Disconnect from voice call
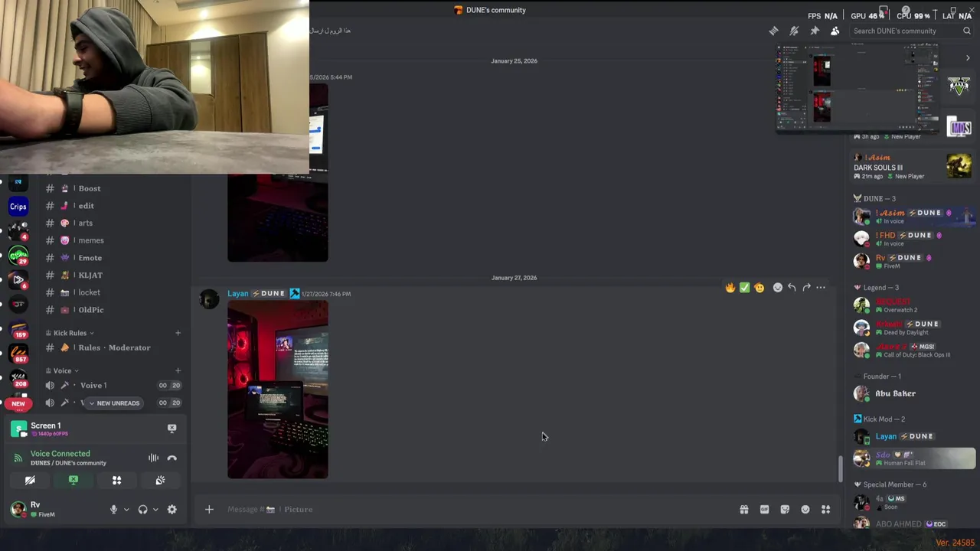Image resolution: width=980 pixels, height=551 pixels. [171, 458]
